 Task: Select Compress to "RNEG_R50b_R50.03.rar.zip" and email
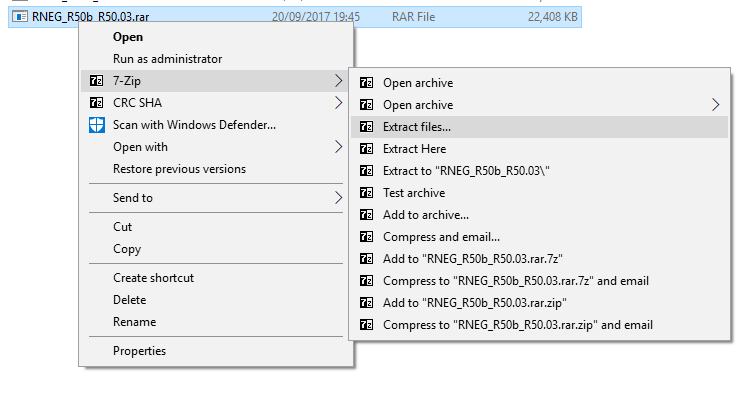pyautogui.click(x=539, y=324)
